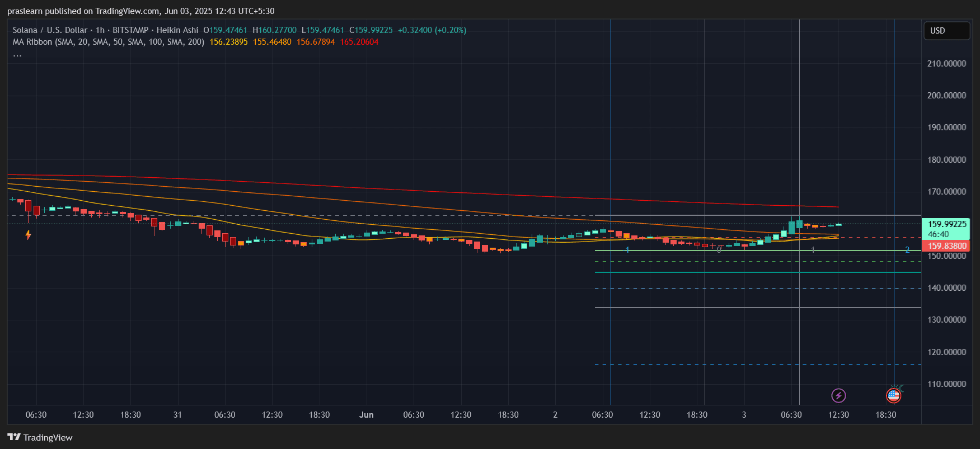The height and width of the screenshot is (449, 980).
Task: Click the red 159.83800 price label
Action: (946, 246)
